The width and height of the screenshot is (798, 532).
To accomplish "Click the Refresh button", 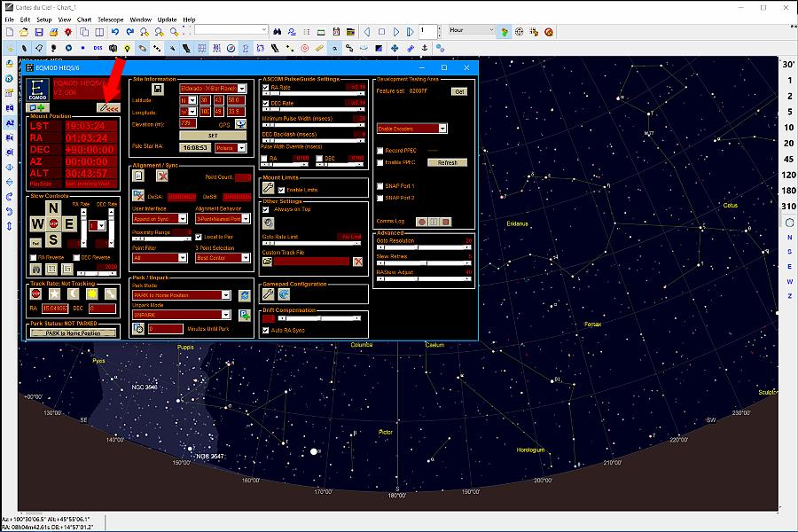I will coord(447,162).
